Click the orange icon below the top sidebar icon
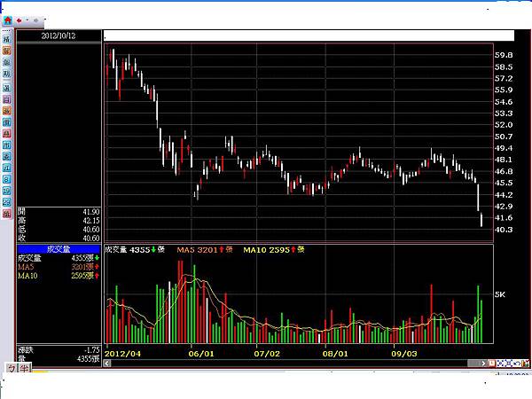 [x=7, y=51]
